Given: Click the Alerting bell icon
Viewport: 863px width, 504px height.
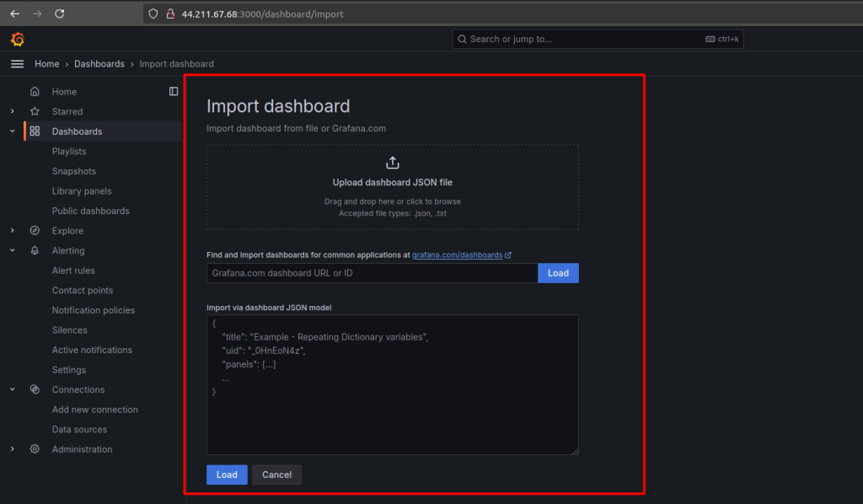Looking at the screenshot, I should pyautogui.click(x=34, y=250).
